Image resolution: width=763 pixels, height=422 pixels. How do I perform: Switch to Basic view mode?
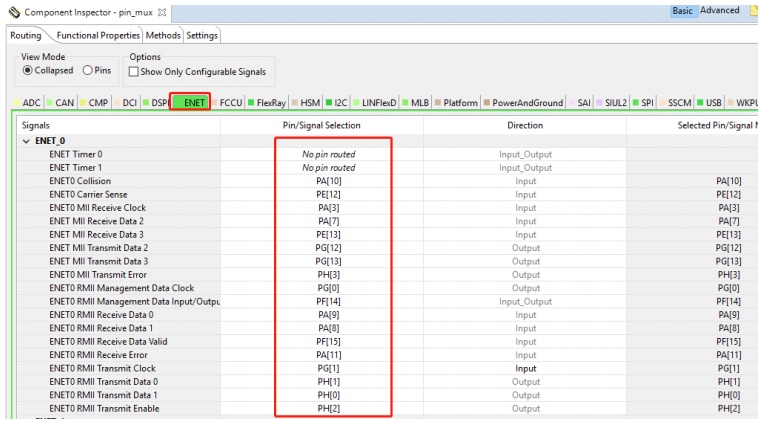[x=682, y=11]
